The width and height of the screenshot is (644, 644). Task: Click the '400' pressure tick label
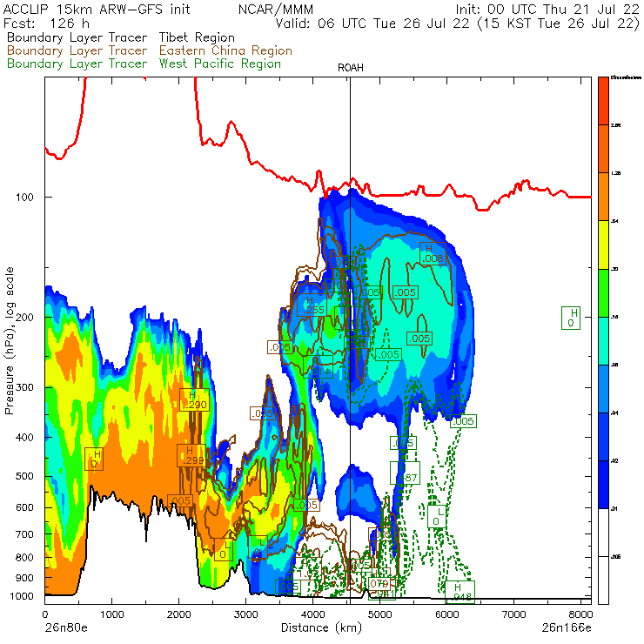24,438
